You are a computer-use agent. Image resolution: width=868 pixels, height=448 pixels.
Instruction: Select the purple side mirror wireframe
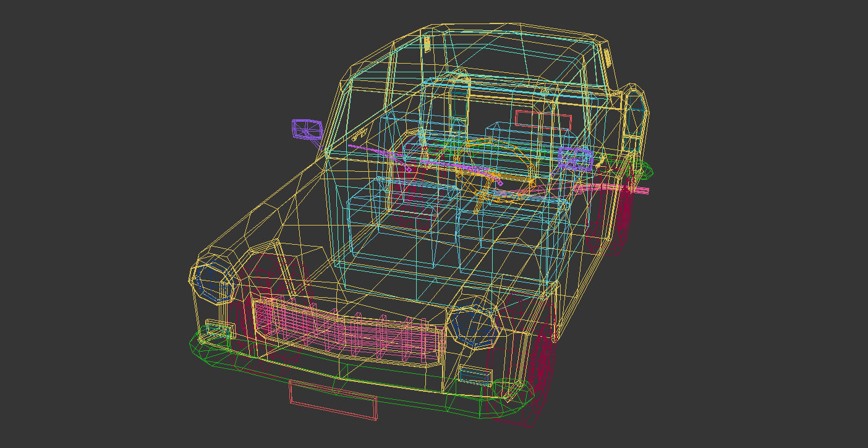click(307, 130)
